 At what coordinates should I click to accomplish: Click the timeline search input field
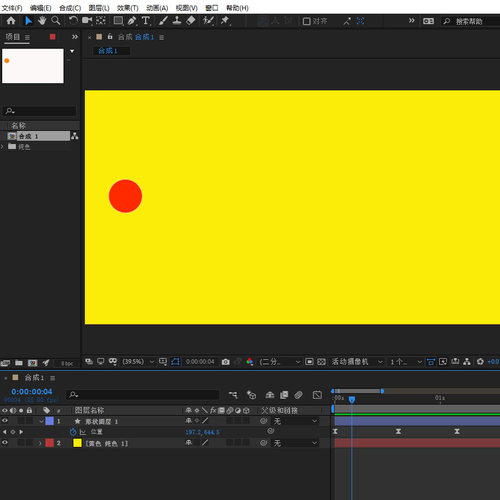coord(143,395)
